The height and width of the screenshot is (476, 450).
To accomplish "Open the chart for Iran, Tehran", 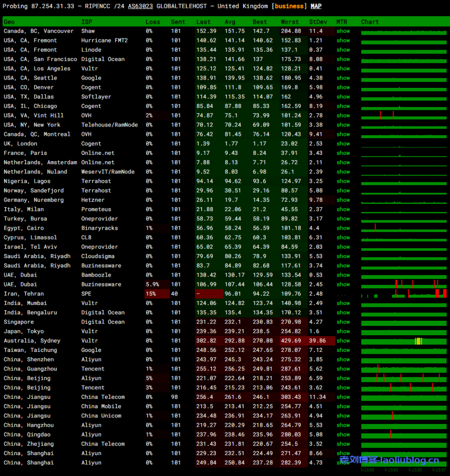I will coord(404,294).
